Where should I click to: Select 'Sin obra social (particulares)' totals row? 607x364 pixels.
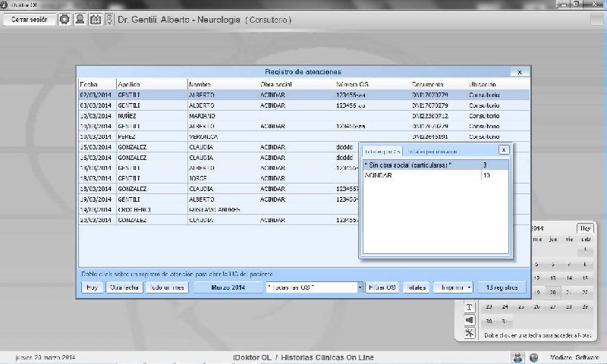click(436, 165)
